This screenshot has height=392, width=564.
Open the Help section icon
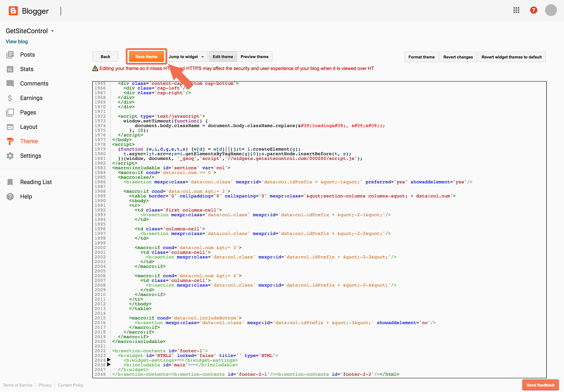click(x=10, y=196)
